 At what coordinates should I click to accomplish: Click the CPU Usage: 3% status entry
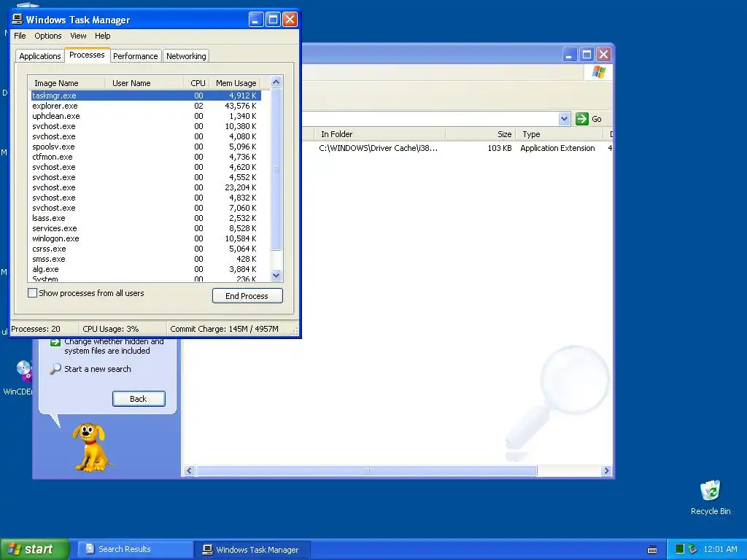tap(111, 329)
